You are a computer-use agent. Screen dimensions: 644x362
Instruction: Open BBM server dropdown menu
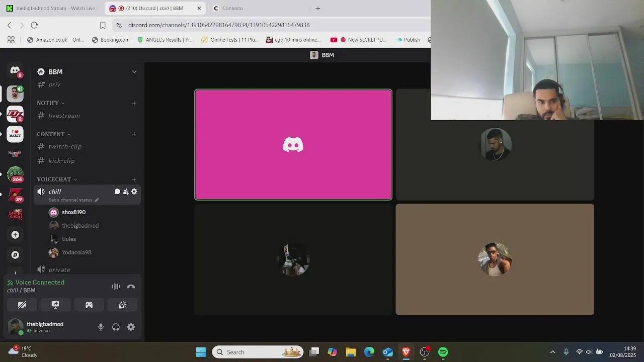(134, 72)
